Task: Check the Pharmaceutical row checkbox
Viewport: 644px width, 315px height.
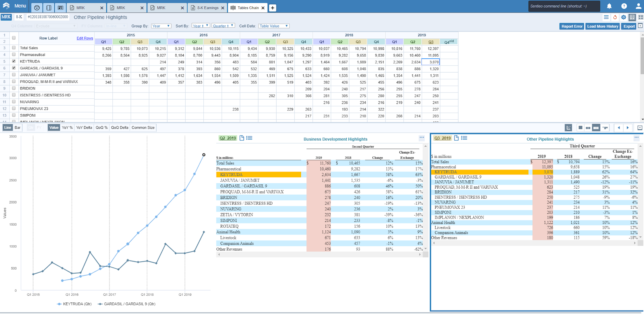Action: (x=14, y=54)
